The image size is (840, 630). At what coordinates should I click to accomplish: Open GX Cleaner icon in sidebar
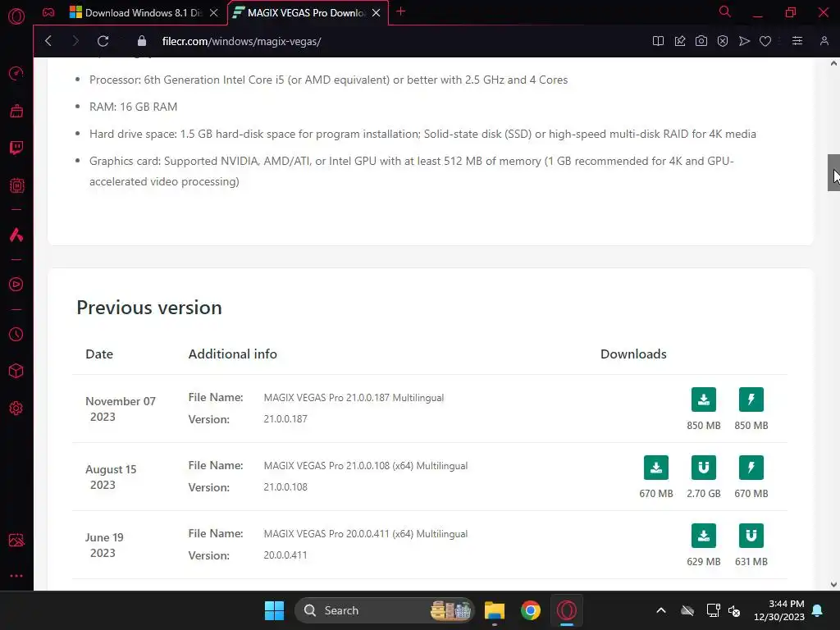16,111
